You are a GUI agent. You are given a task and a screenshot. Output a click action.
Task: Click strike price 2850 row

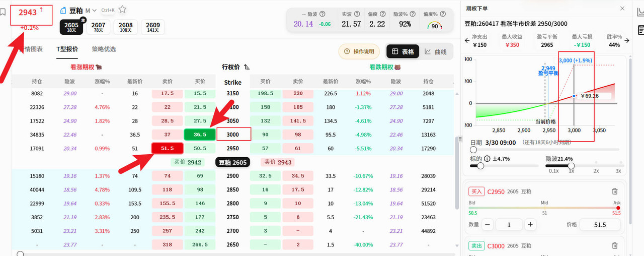[x=232, y=189]
